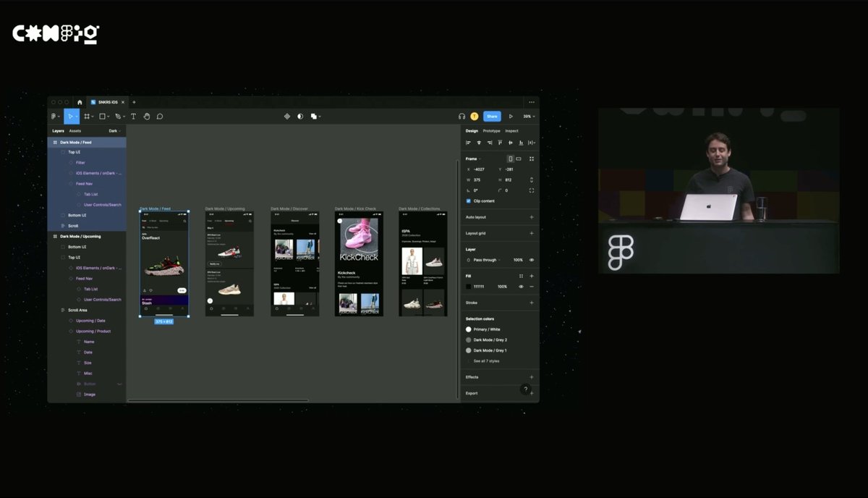Select the Rectangle shape tool
The height and width of the screenshot is (498, 868).
pyautogui.click(x=103, y=116)
